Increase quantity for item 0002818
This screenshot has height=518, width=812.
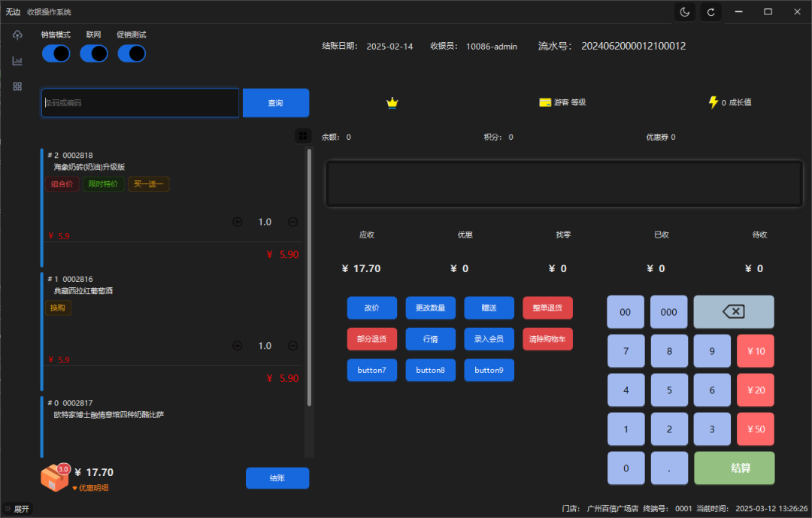237,222
